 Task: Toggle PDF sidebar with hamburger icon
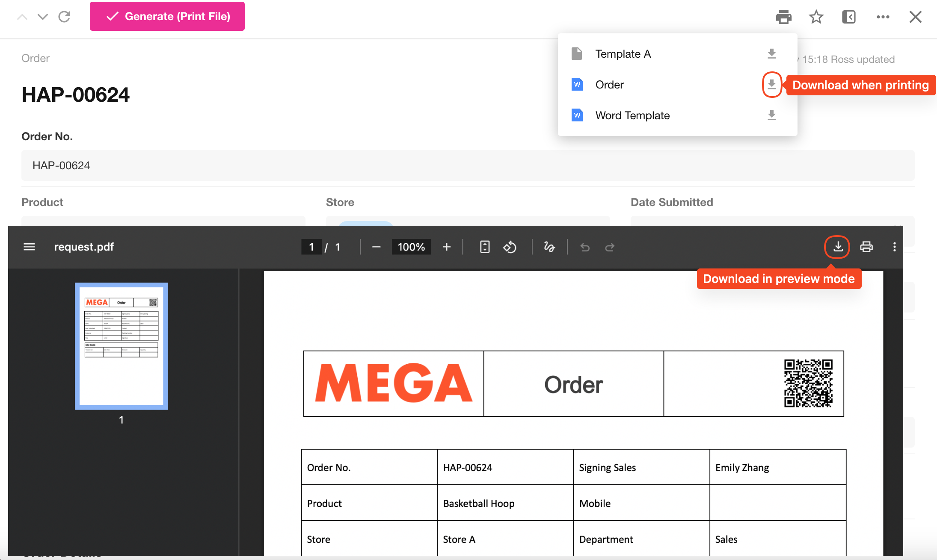pos(29,247)
